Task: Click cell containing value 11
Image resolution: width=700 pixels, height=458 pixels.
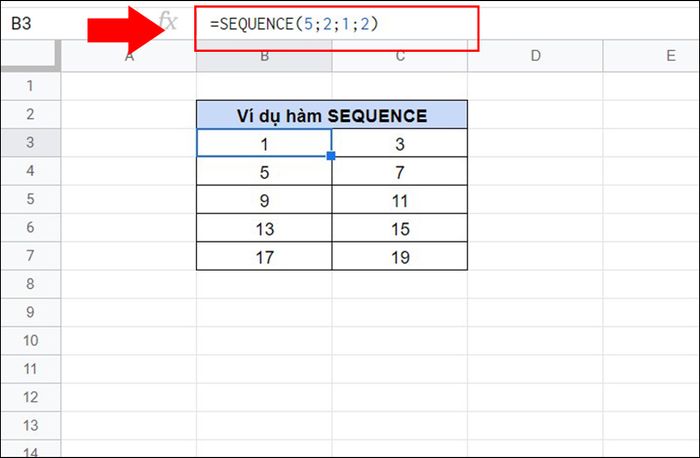Action: tap(400, 200)
